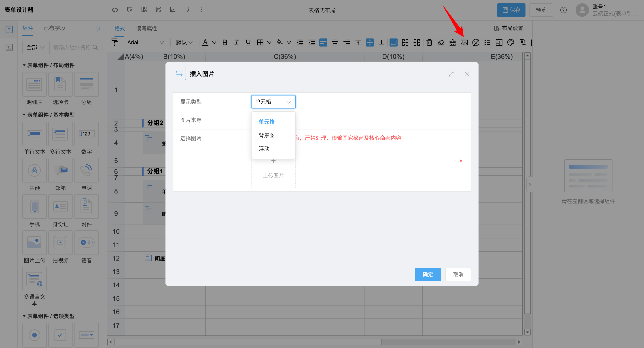Click the delete trash icon in toolbar

429,42
